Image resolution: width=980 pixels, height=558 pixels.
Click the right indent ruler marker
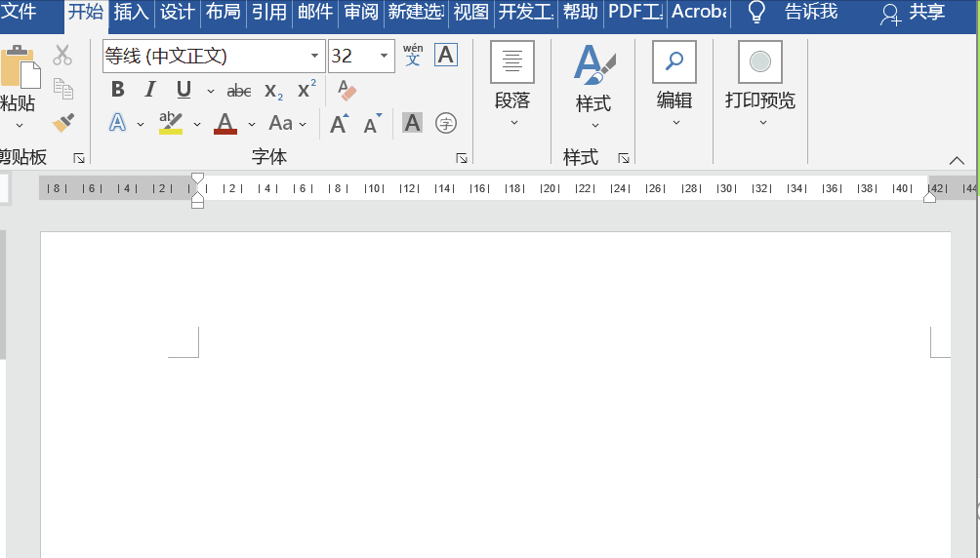click(x=929, y=197)
